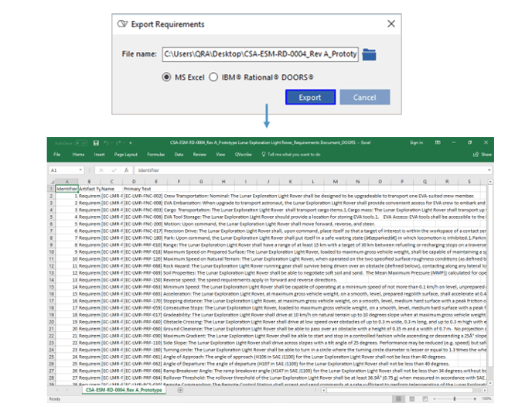Click the Redo icon in Quick Access Toolbar

[x=118, y=143]
